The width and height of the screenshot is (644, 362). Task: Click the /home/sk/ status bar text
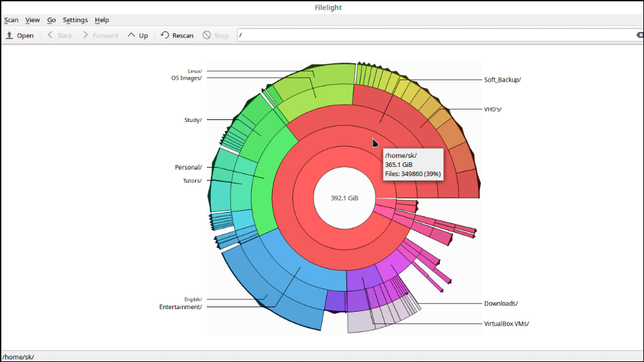tap(18, 357)
